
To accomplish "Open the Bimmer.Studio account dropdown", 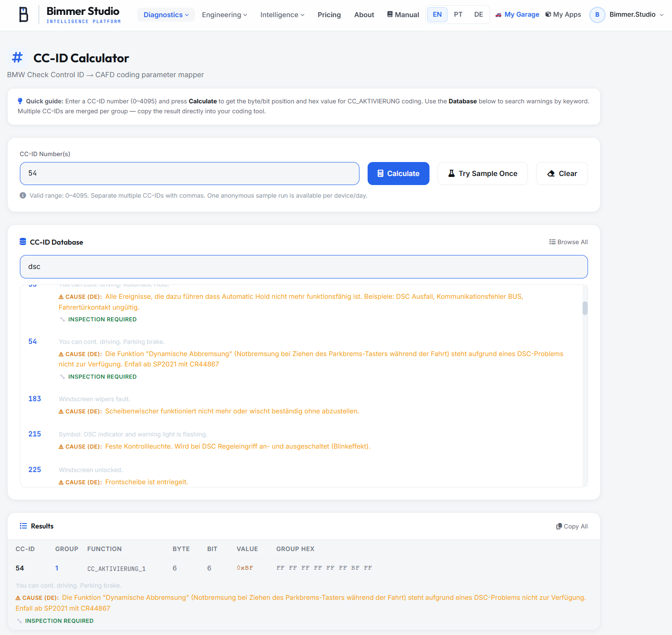I will tap(627, 15).
